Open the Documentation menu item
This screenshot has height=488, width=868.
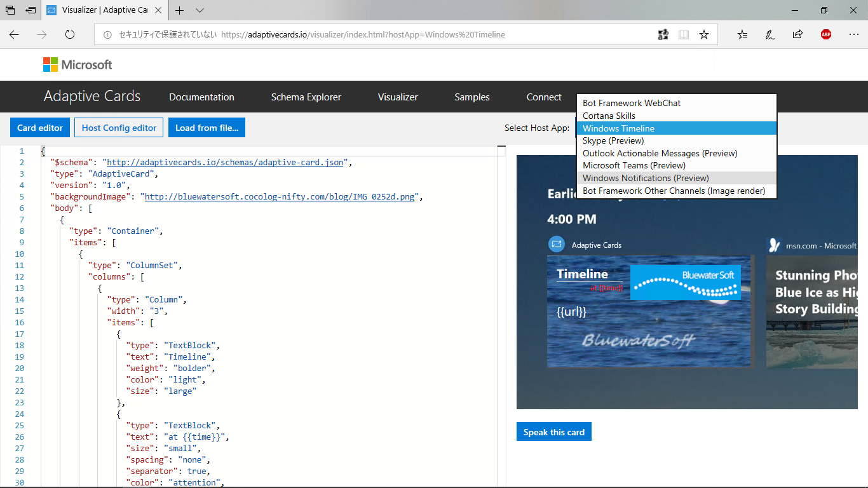pyautogui.click(x=201, y=97)
